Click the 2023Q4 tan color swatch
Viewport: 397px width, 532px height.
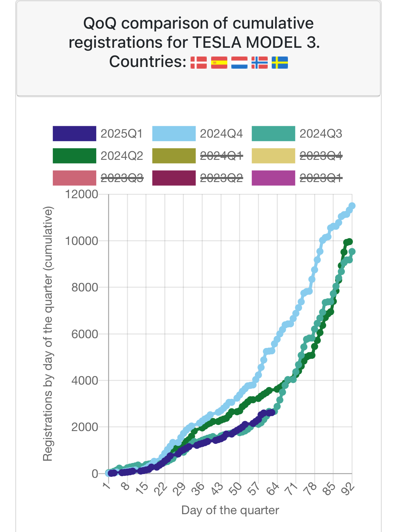(x=273, y=156)
